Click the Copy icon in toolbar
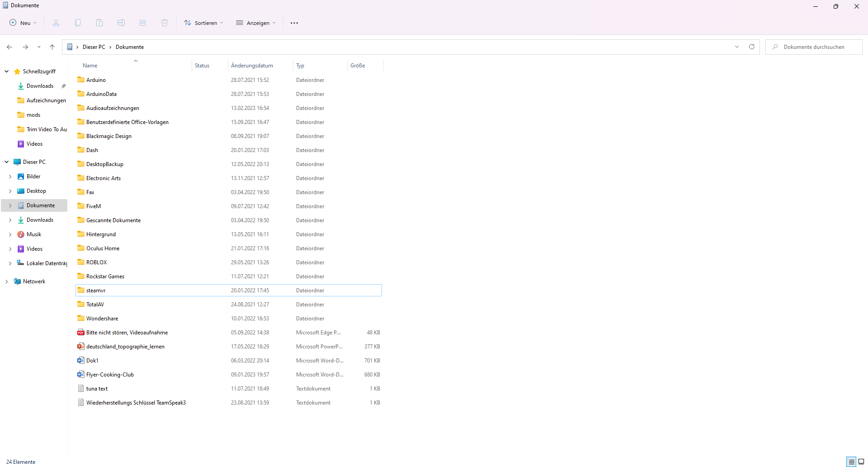Image resolution: width=868 pixels, height=467 pixels. 78,23
